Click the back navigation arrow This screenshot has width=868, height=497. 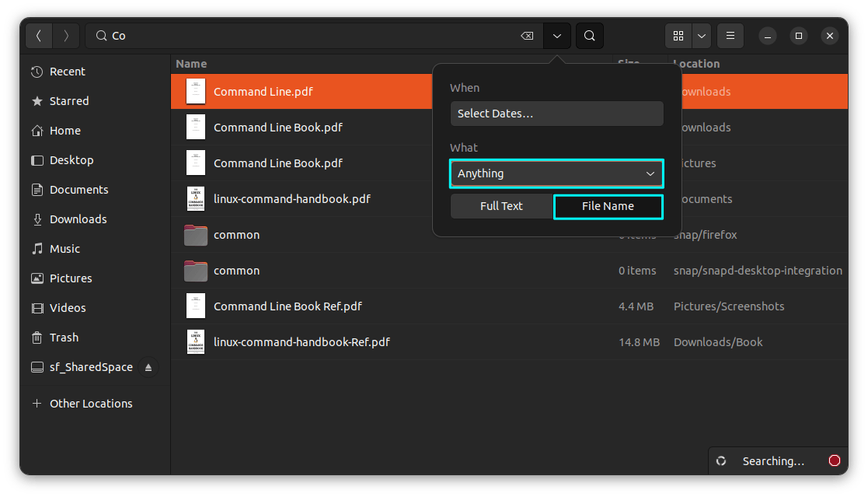tap(39, 36)
